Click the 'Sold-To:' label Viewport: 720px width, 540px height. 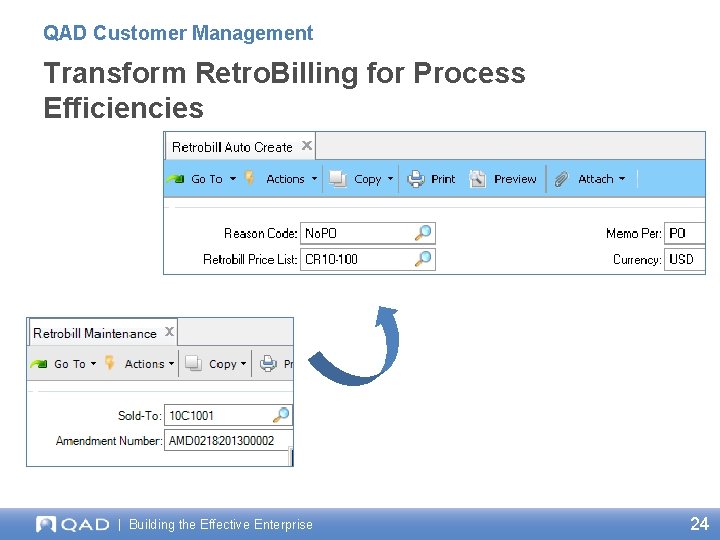coord(140,416)
